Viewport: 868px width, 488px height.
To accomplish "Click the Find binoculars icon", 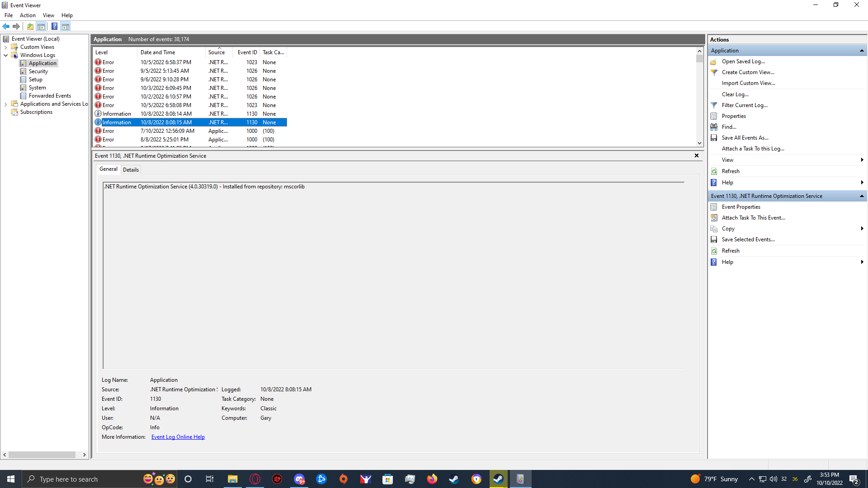I will (x=714, y=127).
